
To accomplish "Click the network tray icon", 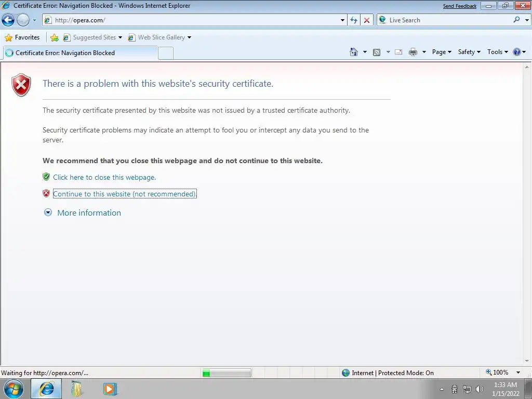I will pyautogui.click(x=467, y=389).
